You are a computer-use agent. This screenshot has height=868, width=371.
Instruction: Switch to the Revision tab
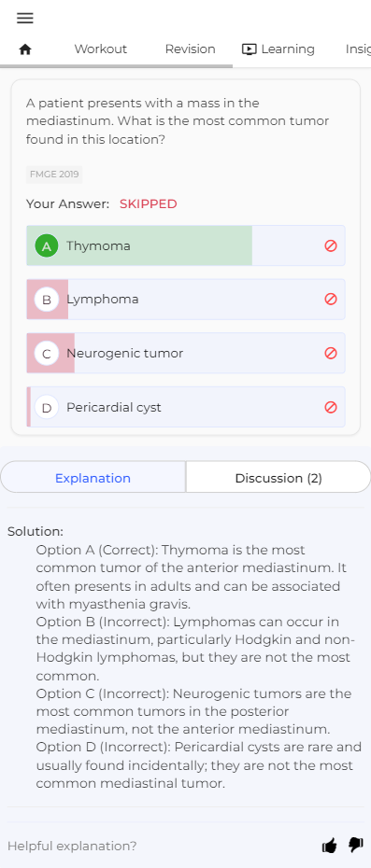pos(191,49)
